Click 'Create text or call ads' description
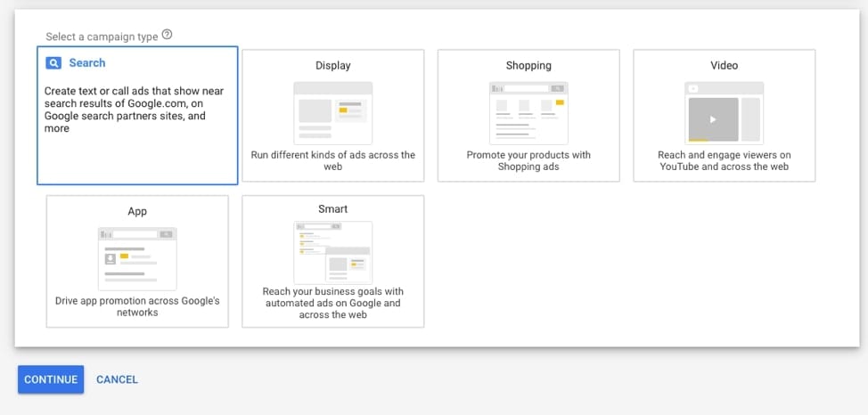The height and width of the screenshot is (415, 868). (134, 110)
